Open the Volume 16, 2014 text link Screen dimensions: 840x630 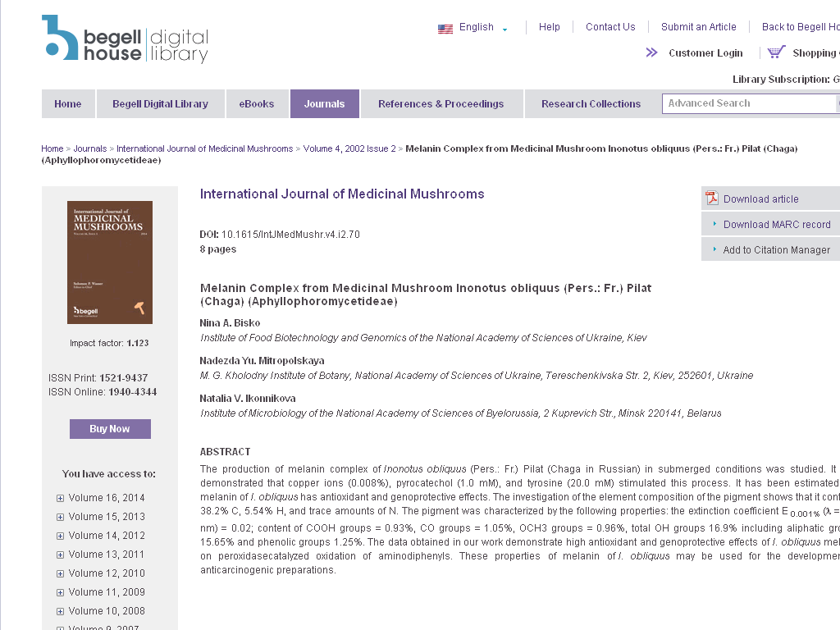pyautogui.click(x=107, y=498)
